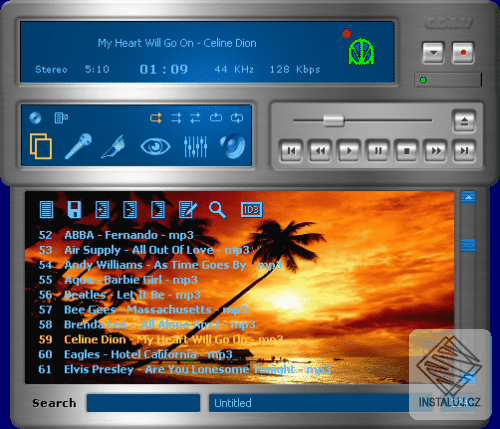
Task: Select track 52 ABBA - Fernando
Action: pos(116,235)
